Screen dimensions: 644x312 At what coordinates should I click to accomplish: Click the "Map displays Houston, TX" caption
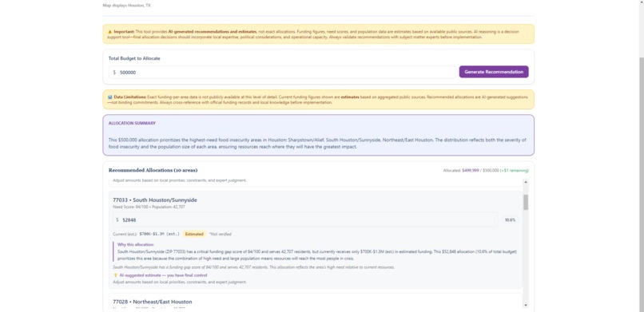126,6
